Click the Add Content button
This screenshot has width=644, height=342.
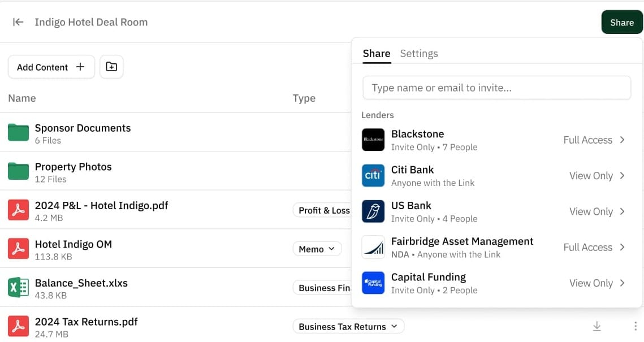coord(51,67)
